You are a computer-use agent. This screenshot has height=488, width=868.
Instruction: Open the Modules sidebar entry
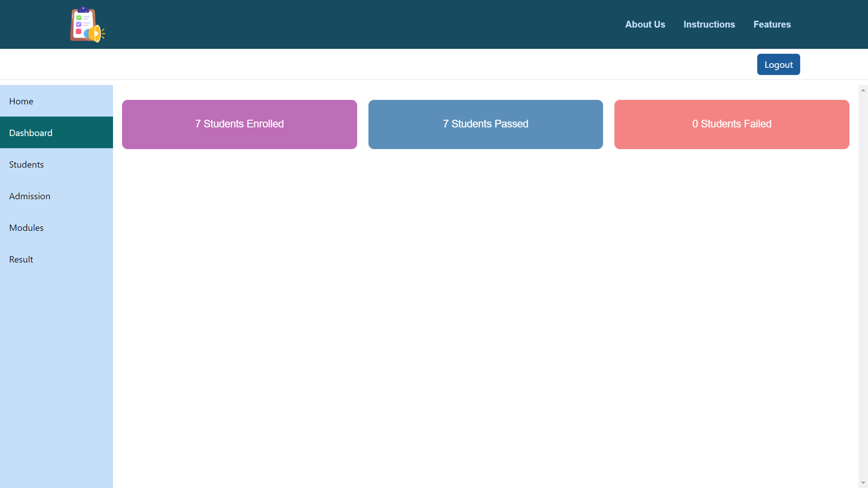26,228
